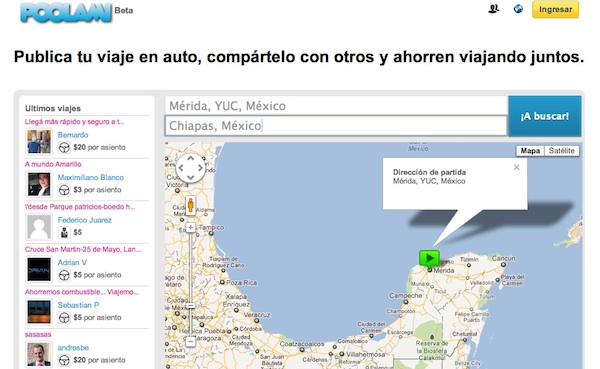Open Adrian V's profile link
Viewport: 600px width, 369px height.
(72, 262)
